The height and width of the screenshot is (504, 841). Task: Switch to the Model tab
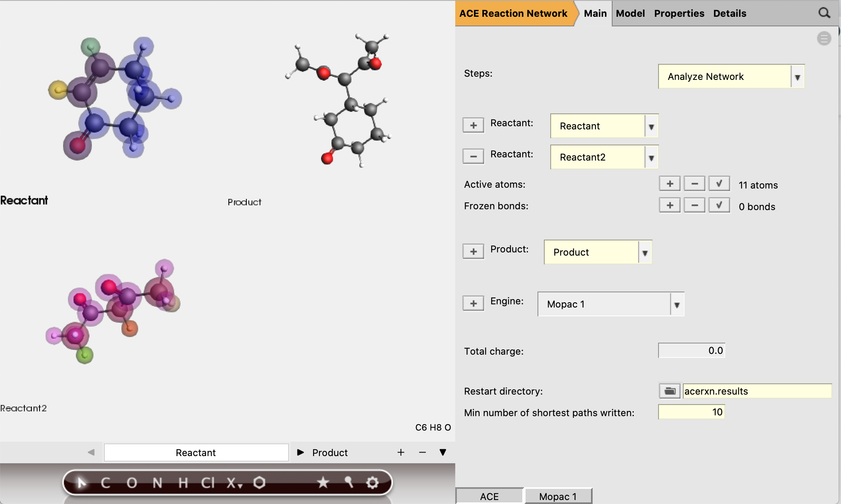click(x=630, y=13)
